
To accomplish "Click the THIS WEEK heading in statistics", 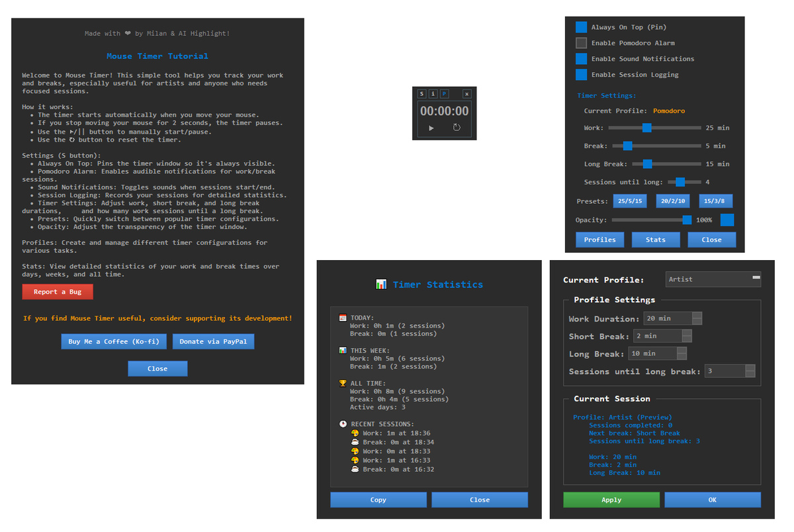I will pos(370,351).
